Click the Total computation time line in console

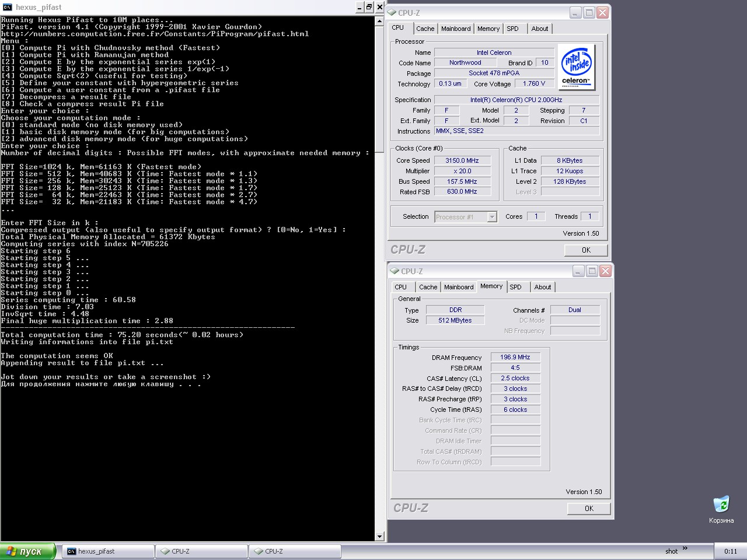click(x=122, y=335)
